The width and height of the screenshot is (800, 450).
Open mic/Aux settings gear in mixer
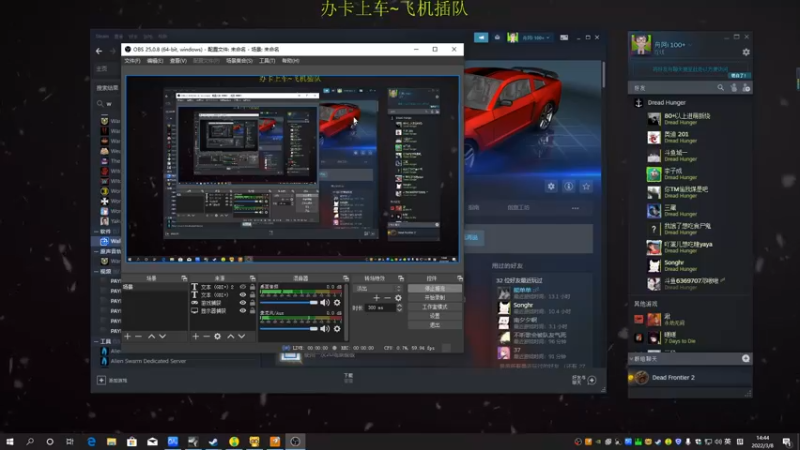click(x=337, y=329)
